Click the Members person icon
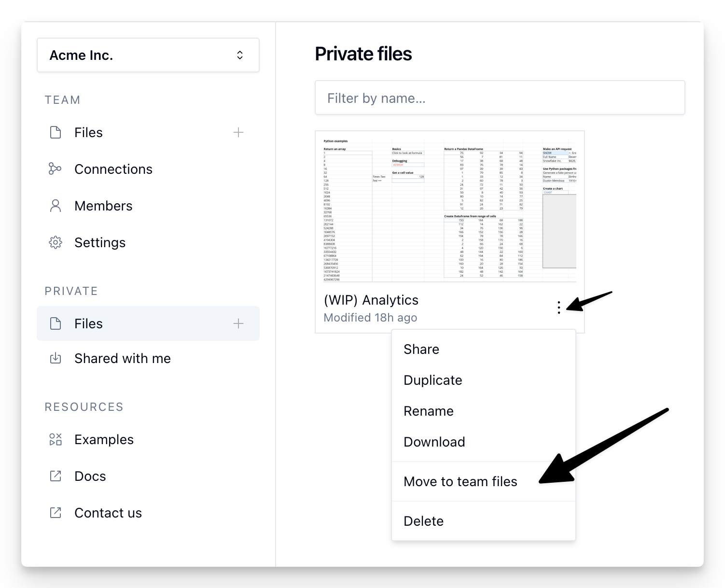725x588 pixels. 56,206
